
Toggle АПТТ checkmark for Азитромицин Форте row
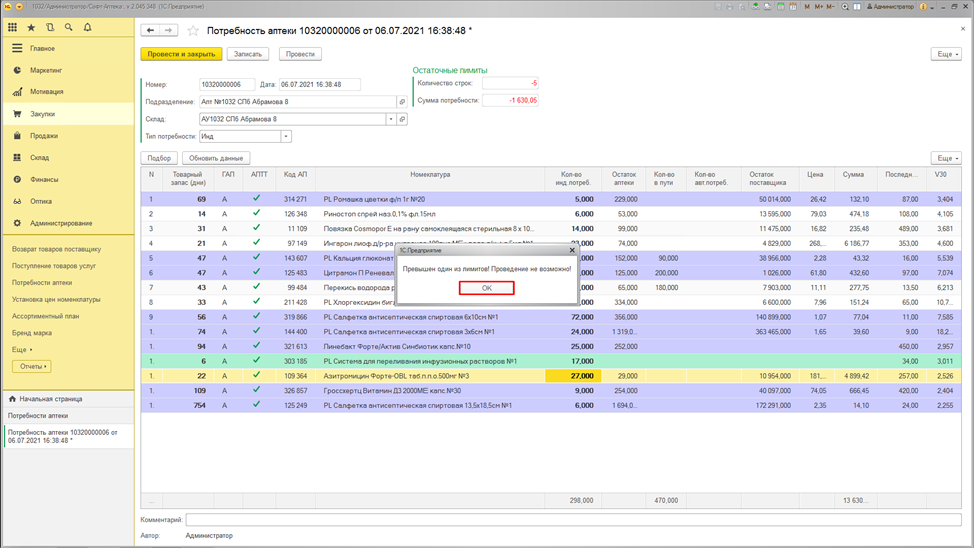pyautogui.click(x=257, y=375)
